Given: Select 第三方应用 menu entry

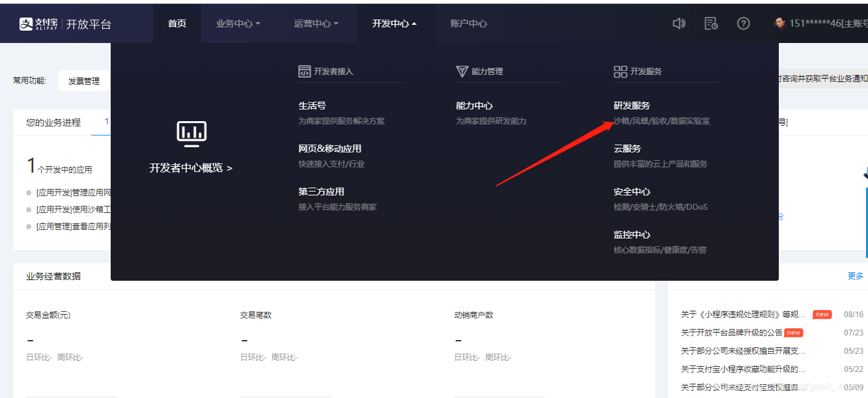Looking at the screenshot, I should point(322,192).
